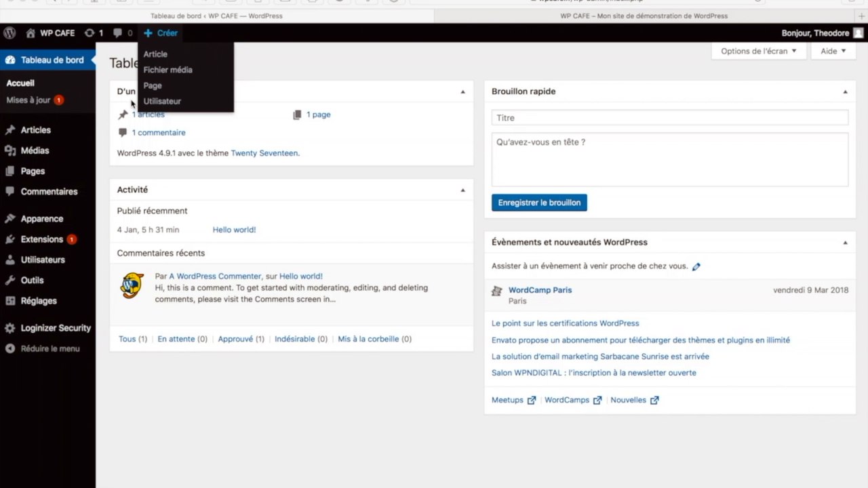This screenshot has width=868, height=488.
Task: Click the commenter avatar thumbnail
Action: 132,285
